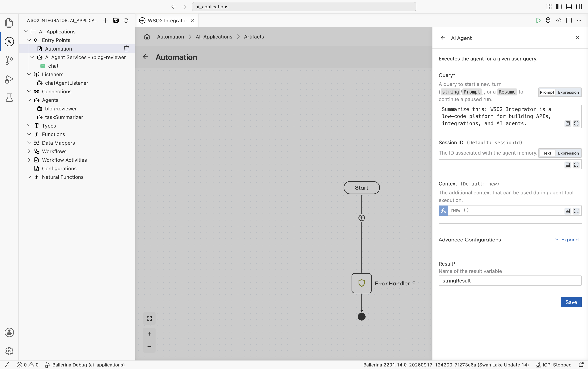Viewport: 588px width, 369px height.
Task: Open the Accounts icon in activity bar
Action: (9, 332)
